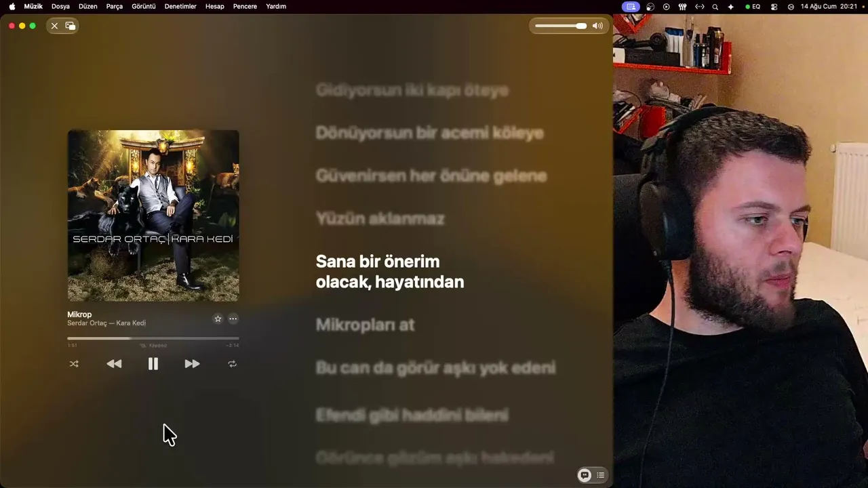Image resolution: width=868 pixels, height=488 pixels.
Task: Click current lyric "Sana bir önerim olacak"
Action: tap(390, 272)
